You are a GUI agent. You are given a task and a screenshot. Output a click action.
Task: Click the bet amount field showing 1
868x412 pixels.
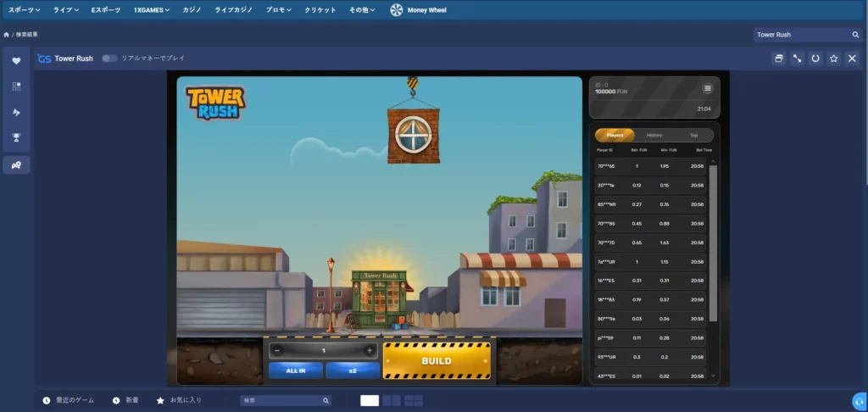coord(324,350)
